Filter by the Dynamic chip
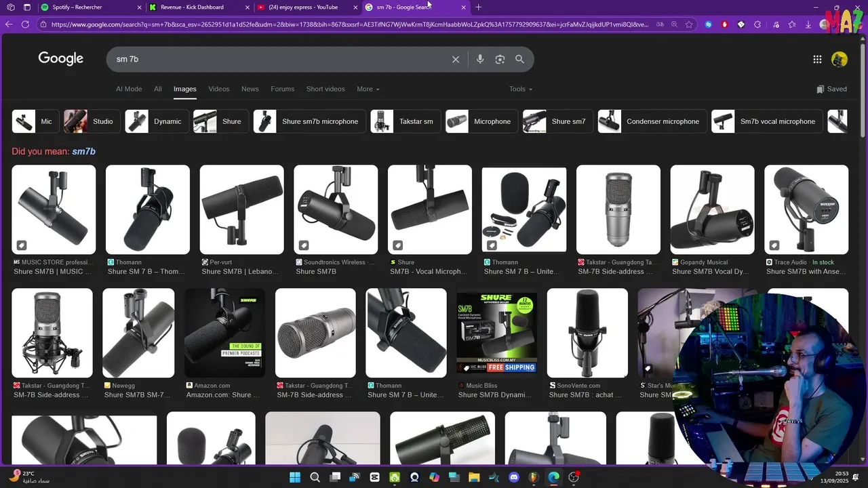Screen dimensions: 868x488 pyautogui.click(x=157, y=121)
